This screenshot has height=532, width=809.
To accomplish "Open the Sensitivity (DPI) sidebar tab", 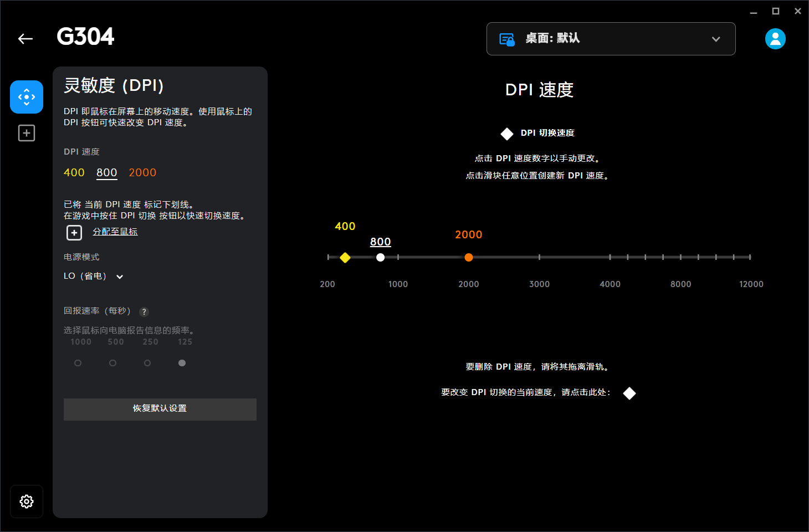I will pyautogui.click(x=27, y=97).
